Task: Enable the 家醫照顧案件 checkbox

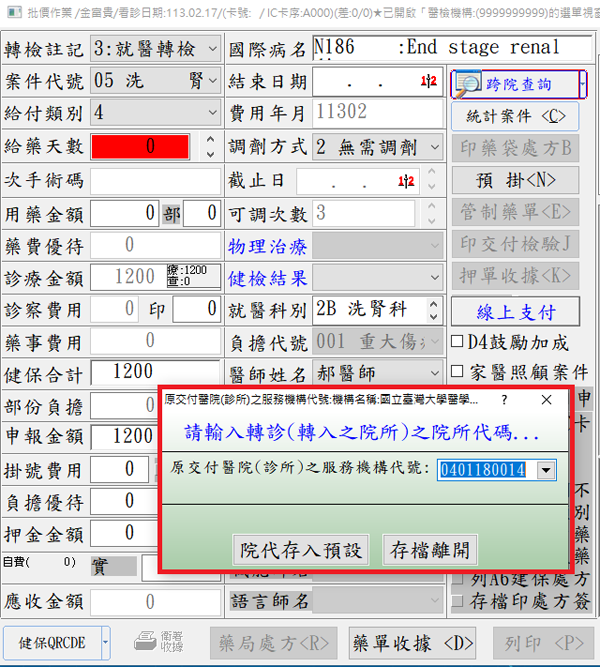Action: [457, 371]
